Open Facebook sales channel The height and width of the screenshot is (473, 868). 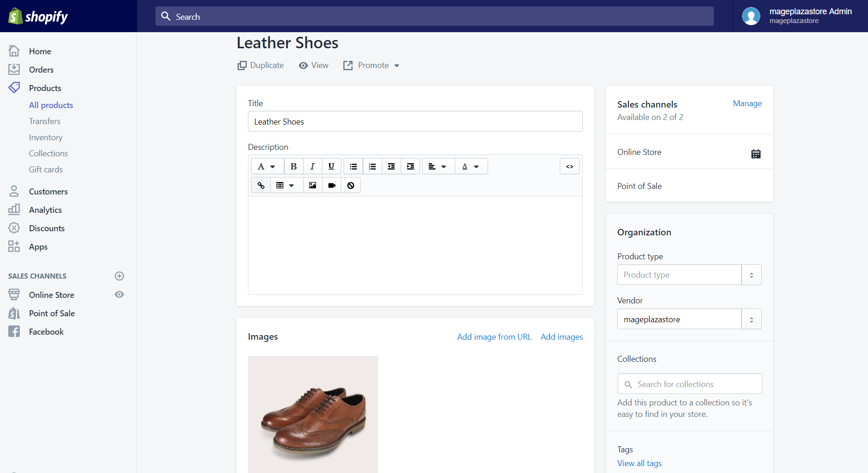[x=46, y=331]
